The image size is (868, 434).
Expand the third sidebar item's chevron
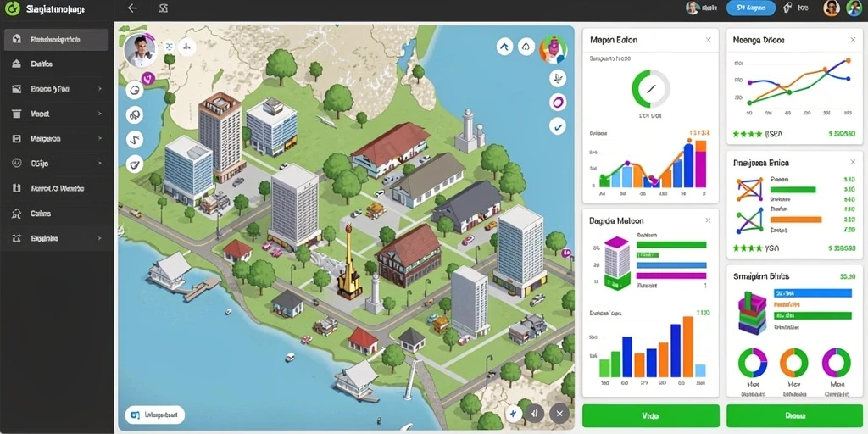[100, 88]
